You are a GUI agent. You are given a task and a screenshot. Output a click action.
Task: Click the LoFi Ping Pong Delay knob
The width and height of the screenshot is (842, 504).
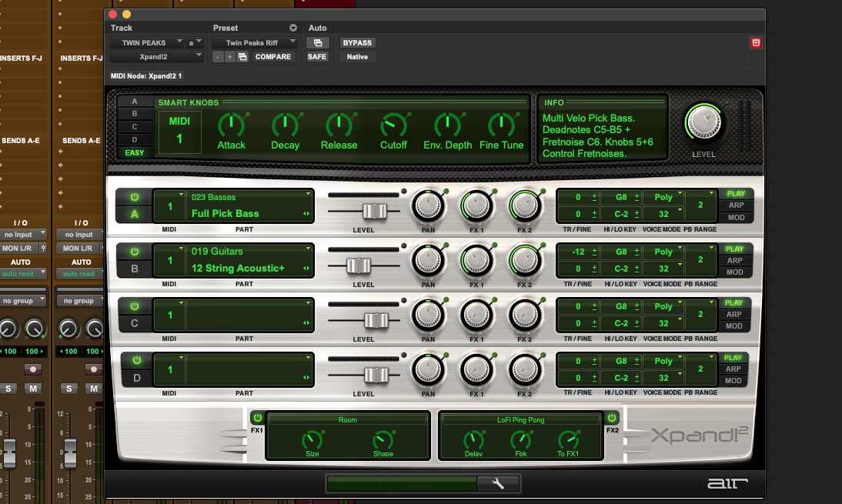click(473, 440)
